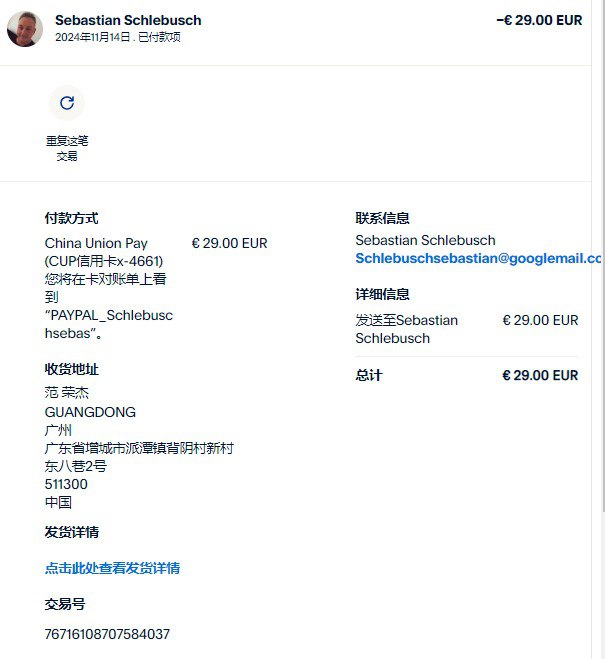Click the 发货详情 section heading

click(71, 532)
